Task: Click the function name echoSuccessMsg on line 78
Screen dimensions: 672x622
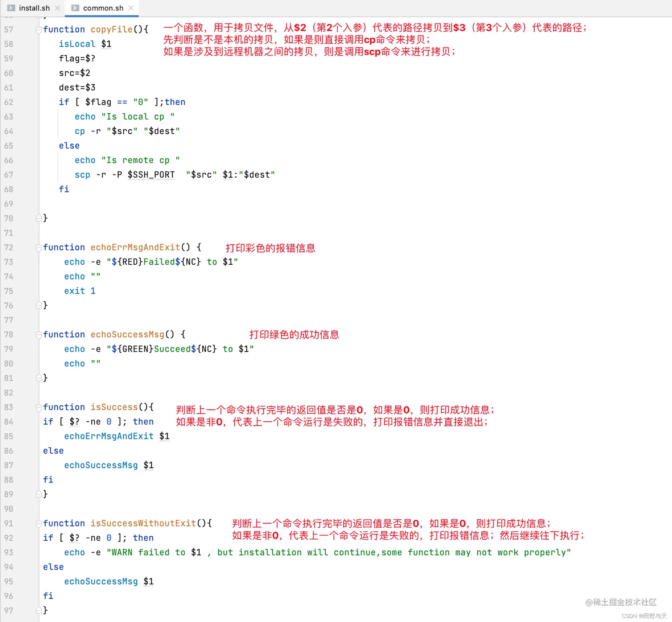Action: coord(127,334)
